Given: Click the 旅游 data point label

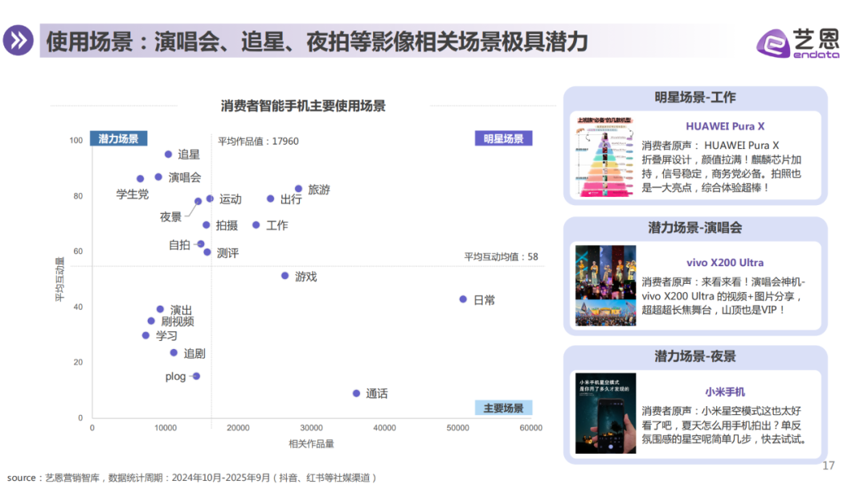Looking at the screenshot, I should [319, 190].
